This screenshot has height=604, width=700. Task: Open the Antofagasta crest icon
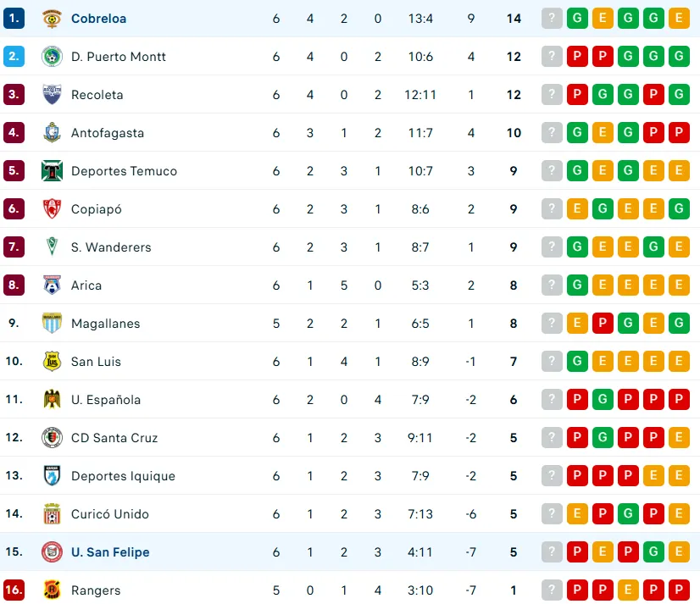click(52, 133)
